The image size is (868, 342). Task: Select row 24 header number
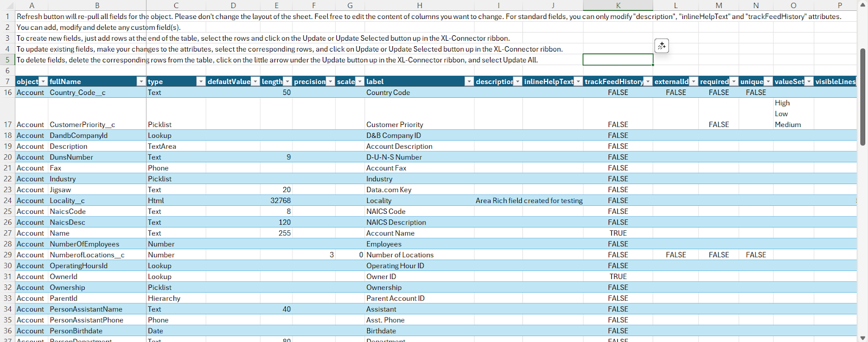tap(8, 200)
